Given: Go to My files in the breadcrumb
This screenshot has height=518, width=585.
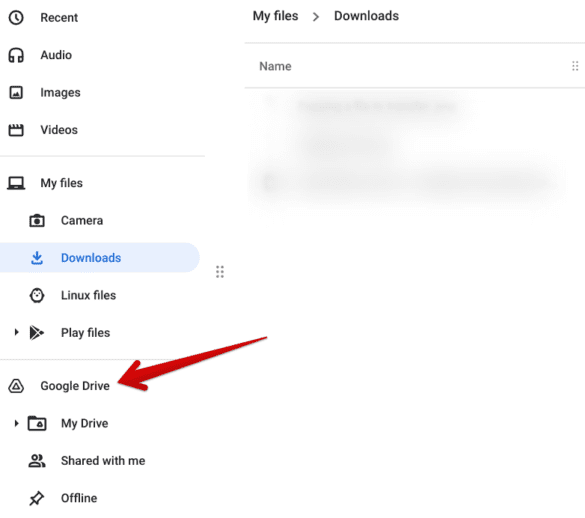Looking at the screenshot, I should 275,16.
